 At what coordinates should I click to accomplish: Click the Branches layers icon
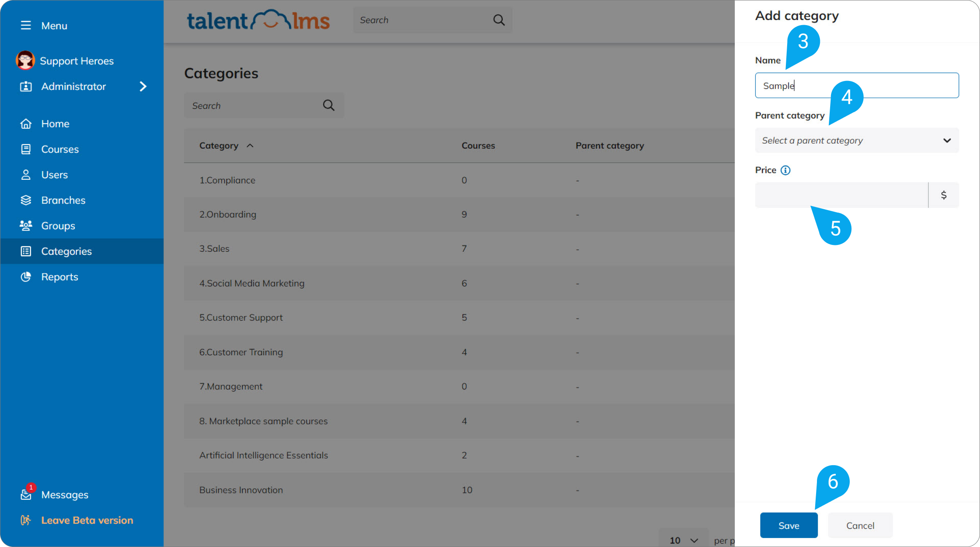point(26,200)
